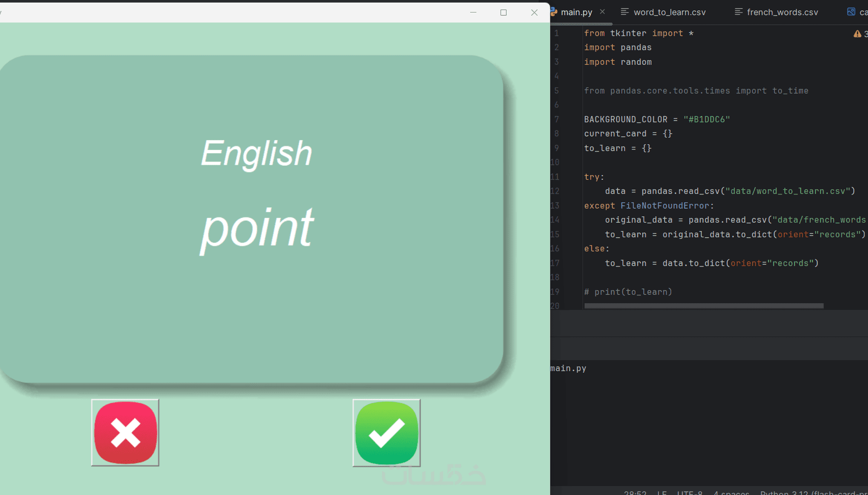Close the main.py editor tab
Screen dimensions: 868x495
[602, 12]
